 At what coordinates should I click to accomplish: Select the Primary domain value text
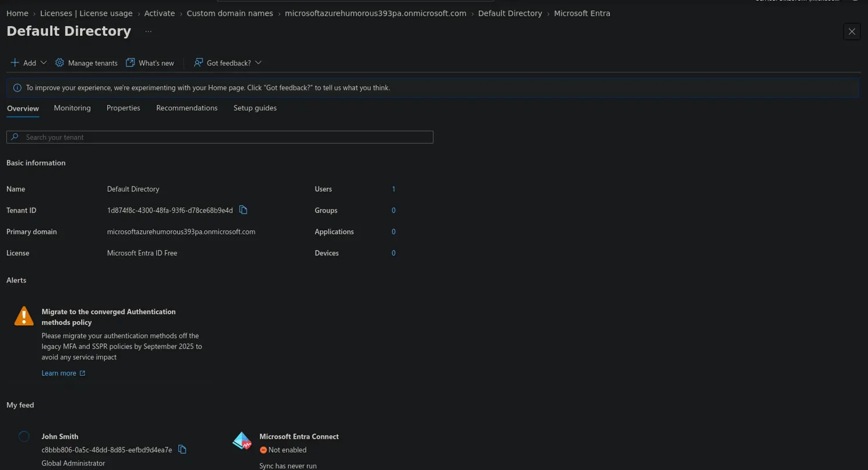click(x=181, y=232)
